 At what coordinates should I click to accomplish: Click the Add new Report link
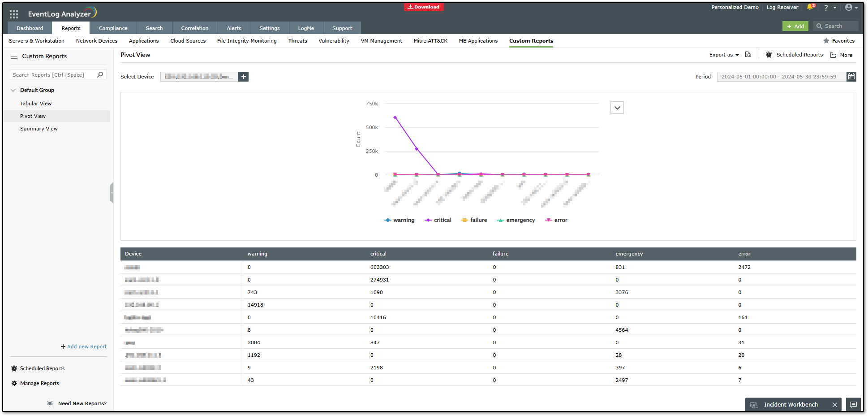coord(84,347)
